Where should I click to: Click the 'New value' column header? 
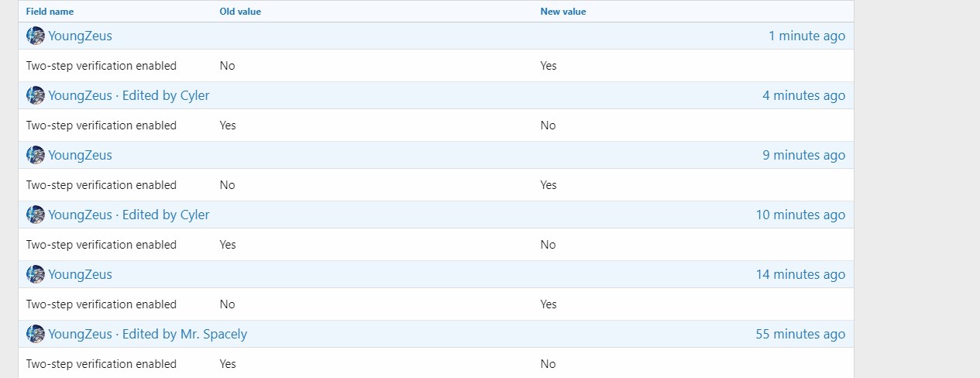pyautogui.click(x=563, y=12)
